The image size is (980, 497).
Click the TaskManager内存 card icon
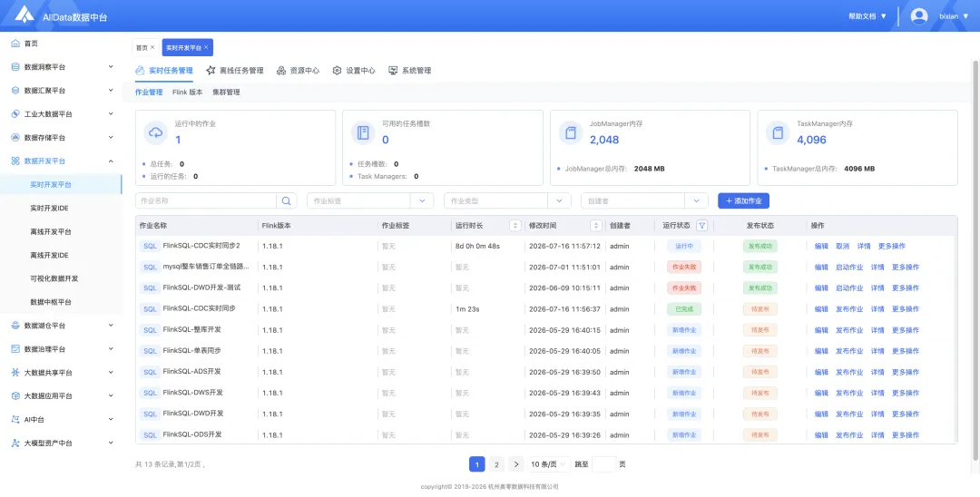(778, 133)
